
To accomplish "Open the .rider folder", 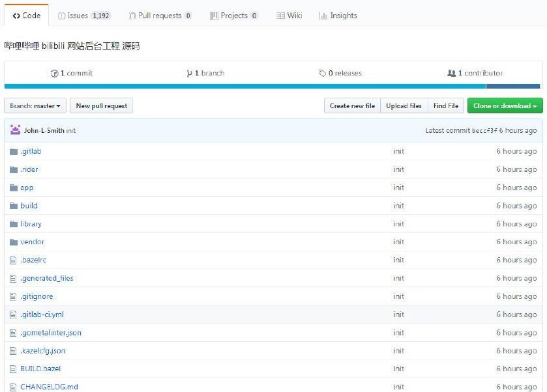I will click(29, 169).
